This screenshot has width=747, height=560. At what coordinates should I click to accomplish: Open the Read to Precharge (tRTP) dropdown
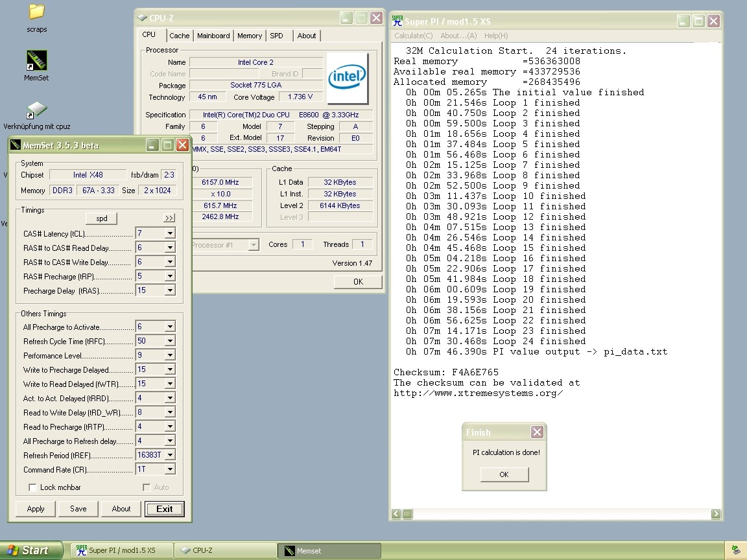170,426
